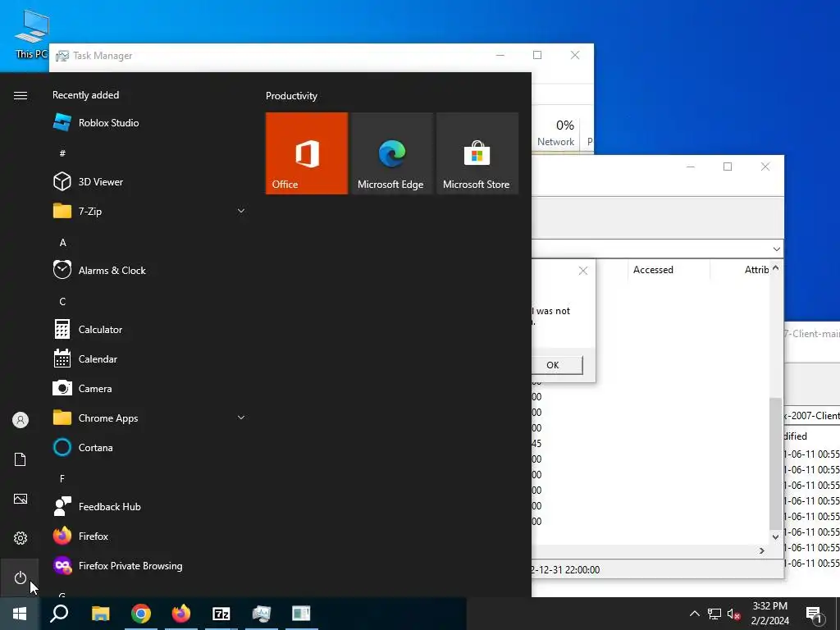Open Calendar app
Image resolution: width=840 pixels, height=630 pixels.
(x=150, y=358)
